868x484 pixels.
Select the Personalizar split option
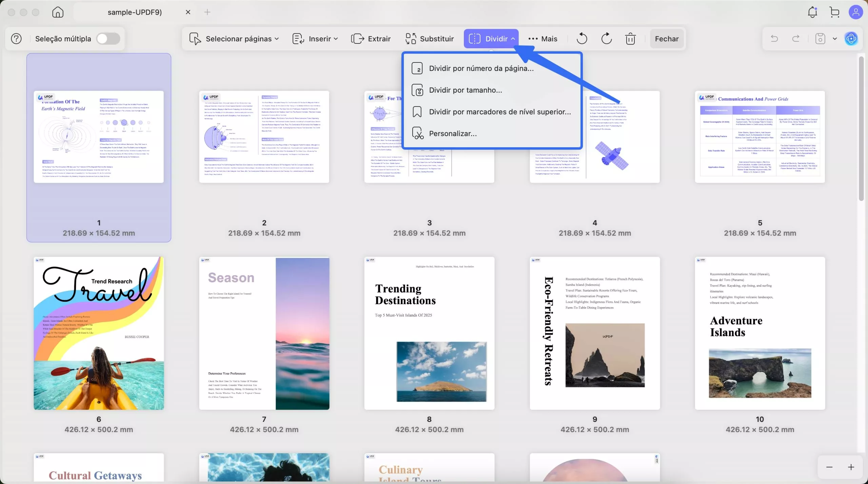453,133
